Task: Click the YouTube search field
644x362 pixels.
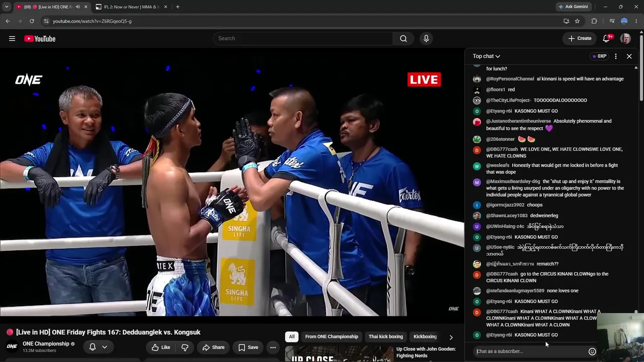Action: coord(303,39)
